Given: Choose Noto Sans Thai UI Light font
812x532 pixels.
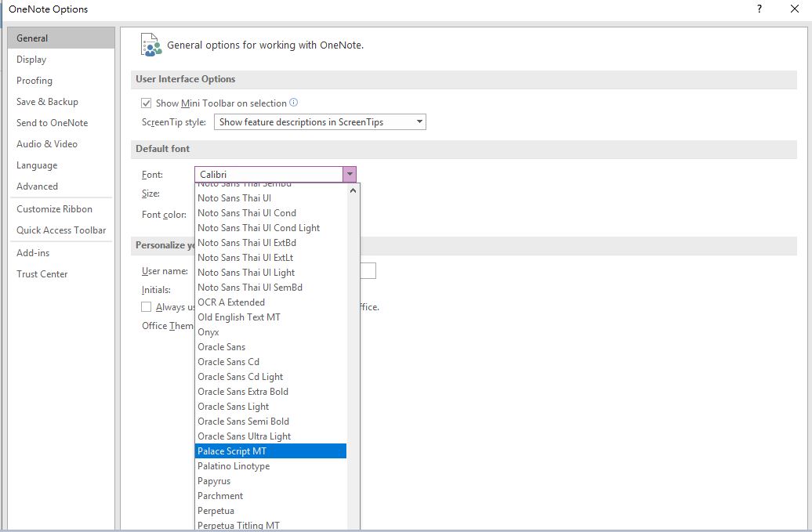Looking at the screenshot, I should pyautogui.click(x=271, y=273).
